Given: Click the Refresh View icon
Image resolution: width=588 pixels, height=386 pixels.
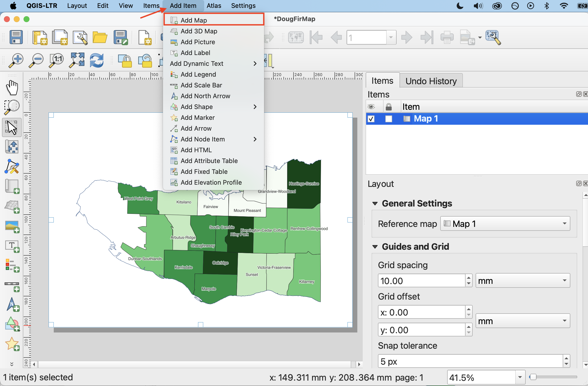Looking at the screenshot, I should pos(96,60).
